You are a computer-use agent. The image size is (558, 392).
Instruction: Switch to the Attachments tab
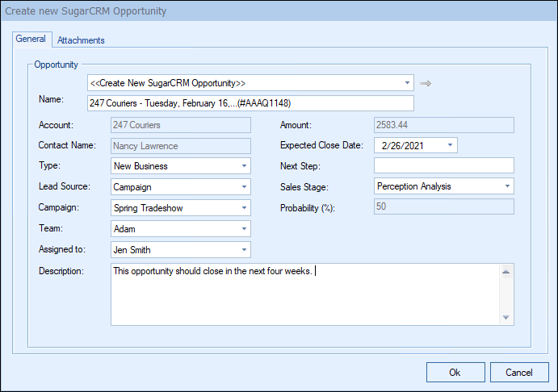click(81, 40)
